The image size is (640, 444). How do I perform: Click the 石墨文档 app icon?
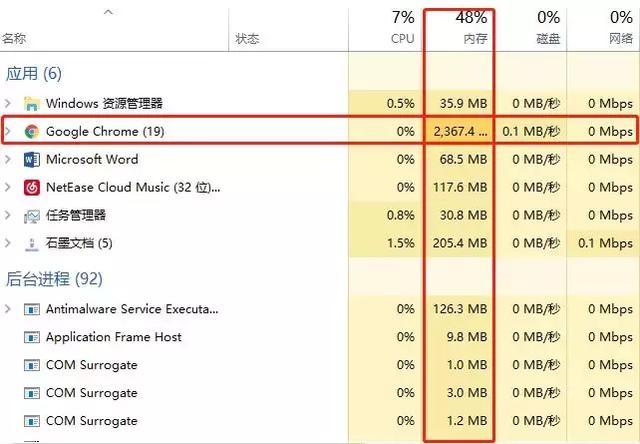[x=31, y=243]
